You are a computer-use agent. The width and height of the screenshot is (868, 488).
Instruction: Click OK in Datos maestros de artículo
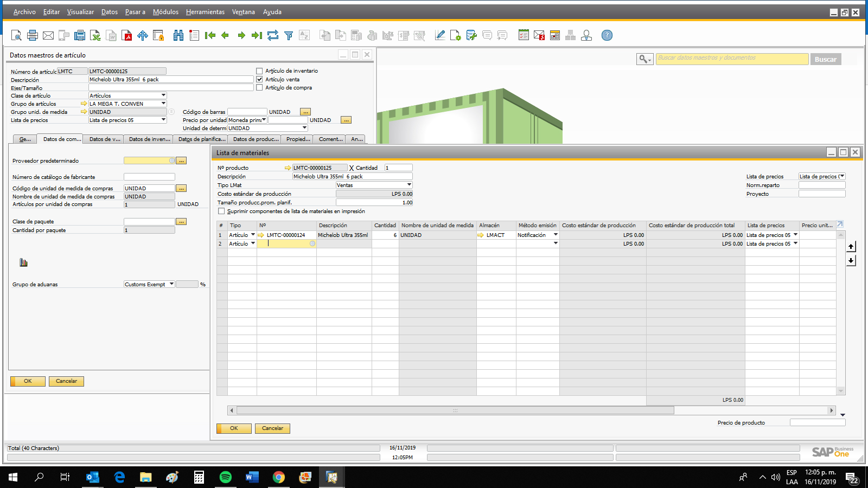coord(28,381)
